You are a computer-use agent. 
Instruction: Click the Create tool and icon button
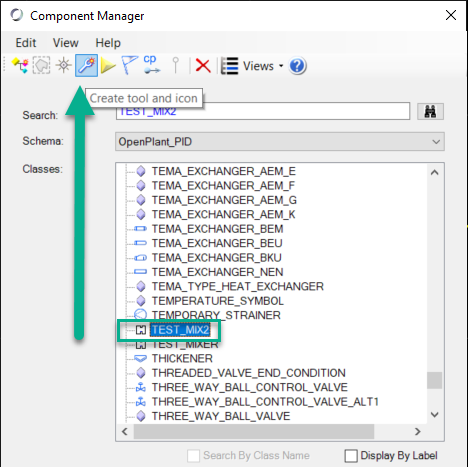tap(86, 65)
